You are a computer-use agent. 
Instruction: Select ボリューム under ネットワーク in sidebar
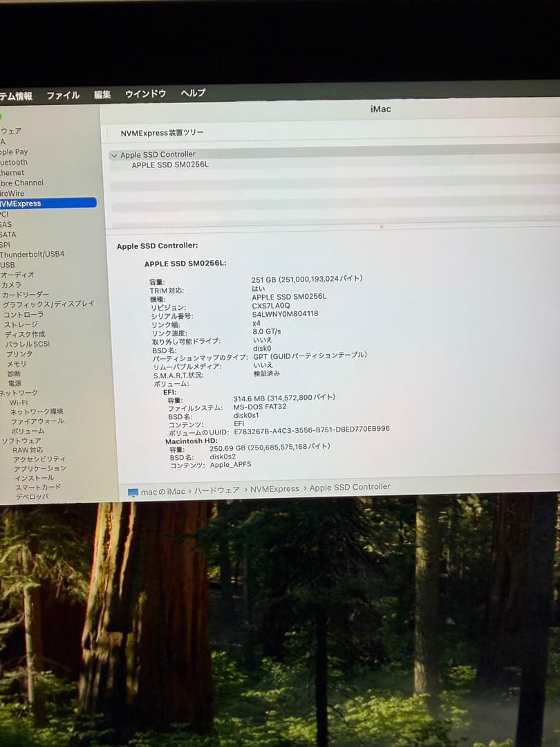28,431
